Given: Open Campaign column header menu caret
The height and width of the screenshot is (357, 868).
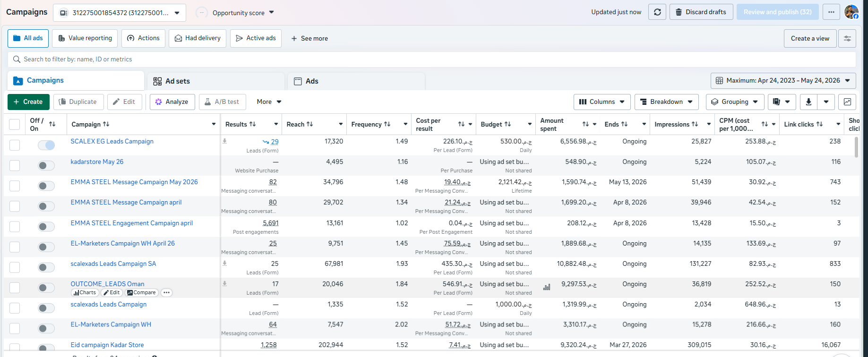Looking at the screenshot, I should (214, 124).
